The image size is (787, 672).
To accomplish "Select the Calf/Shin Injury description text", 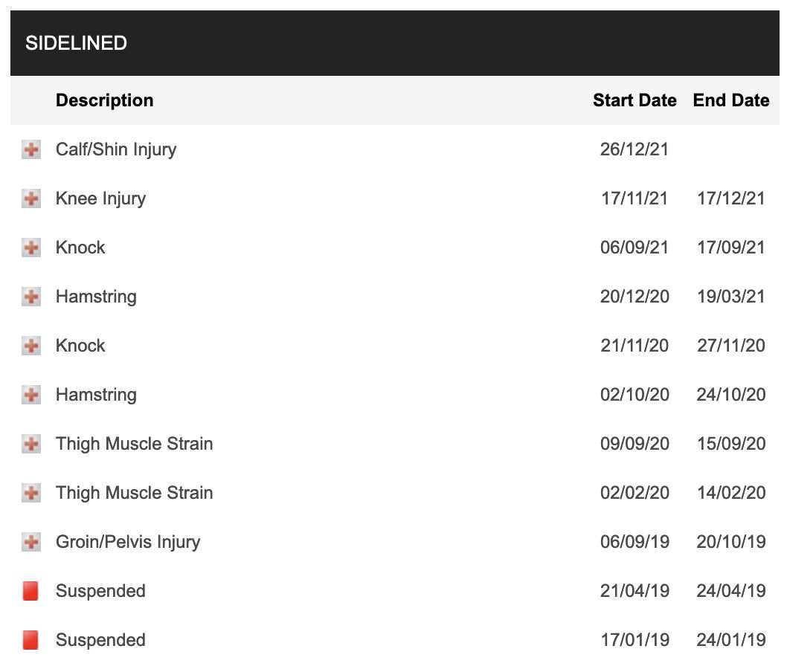I will point(116,149).
